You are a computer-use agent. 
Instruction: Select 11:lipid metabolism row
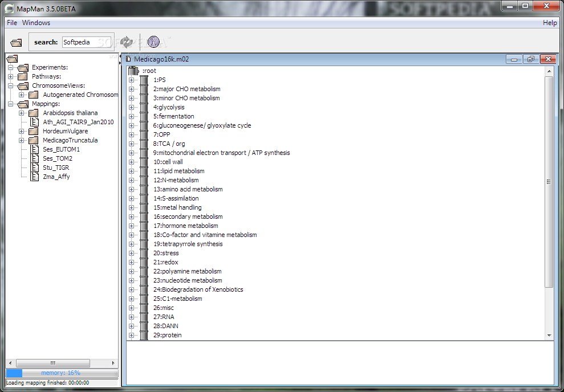(x=178, y=171)
